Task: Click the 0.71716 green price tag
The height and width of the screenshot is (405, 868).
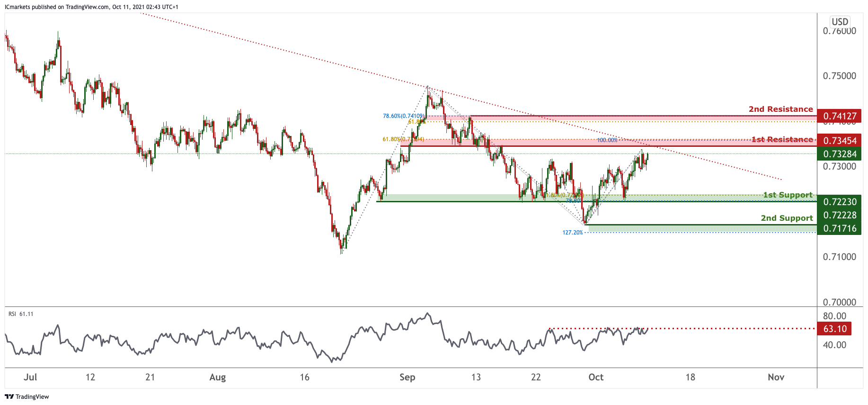Action: click(839, 228)
